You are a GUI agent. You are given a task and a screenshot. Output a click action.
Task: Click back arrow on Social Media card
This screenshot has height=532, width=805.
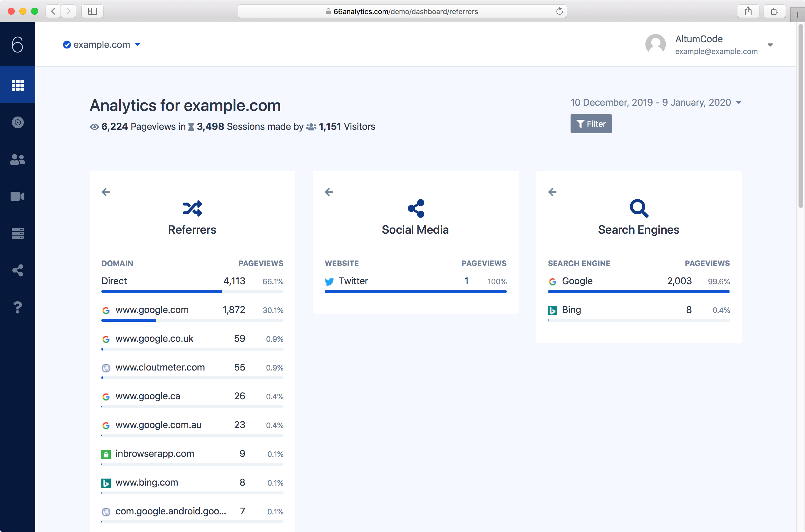[x=329, y=192]
